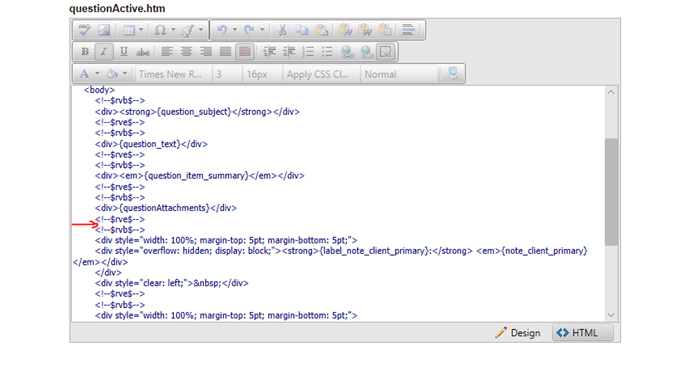Switch to the Design tab
This screenshot has height=379, width=692.
pyautogui.click(x=518, y=333)
